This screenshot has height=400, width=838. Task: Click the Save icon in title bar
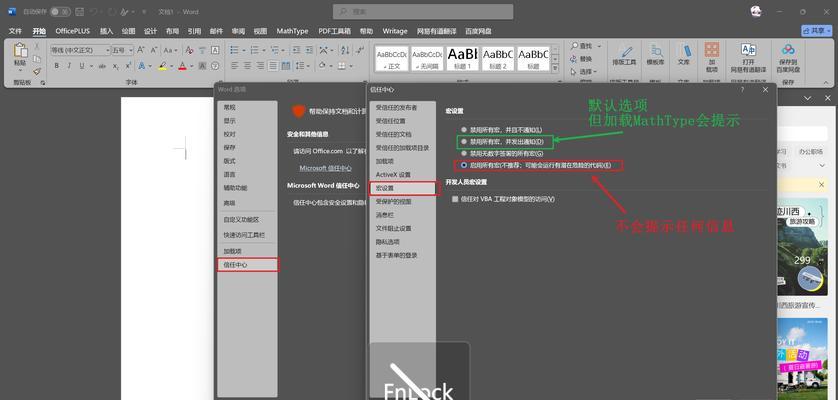(x=79, y=11)
